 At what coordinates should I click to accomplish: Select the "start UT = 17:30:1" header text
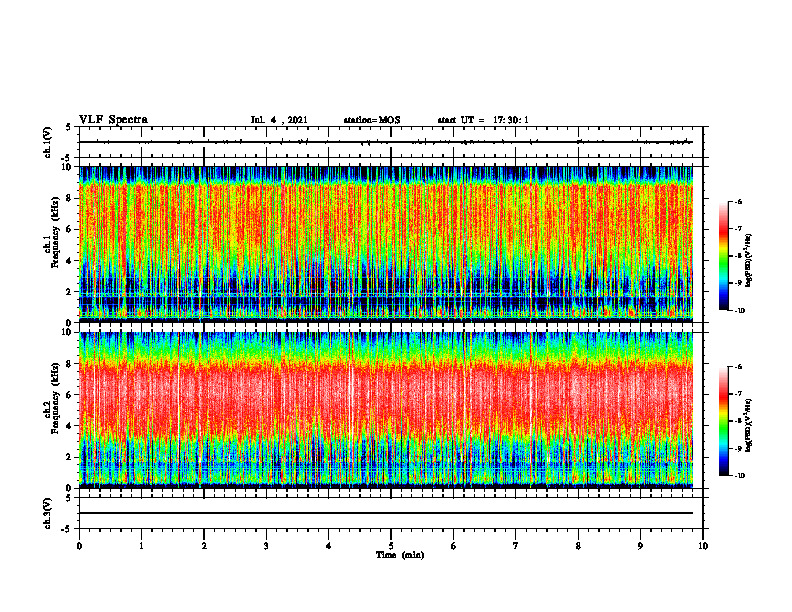(x=483, y=120)
